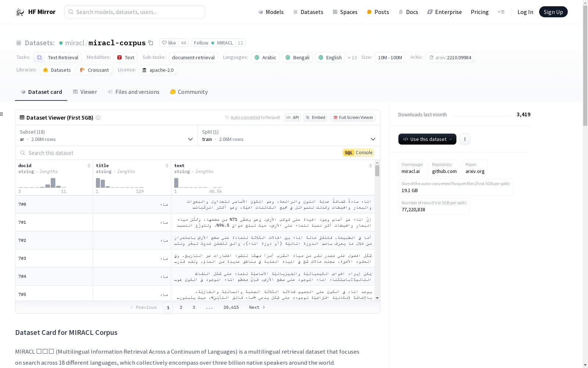Open the side table-of-contents icon
This screenshot has width=588, height=368.
[x=1, y=114]
